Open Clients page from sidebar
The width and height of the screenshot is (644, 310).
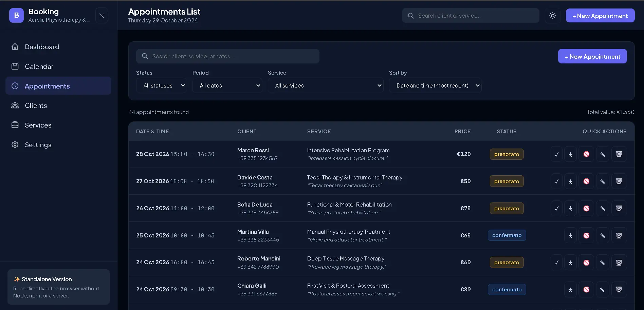[x=58, y=105]
